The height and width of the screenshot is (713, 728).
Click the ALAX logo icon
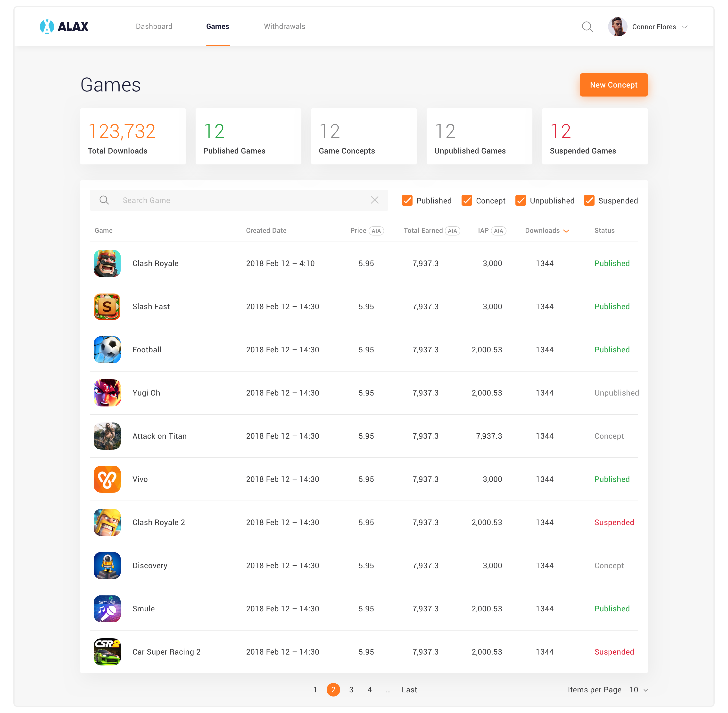coord(47,27)
